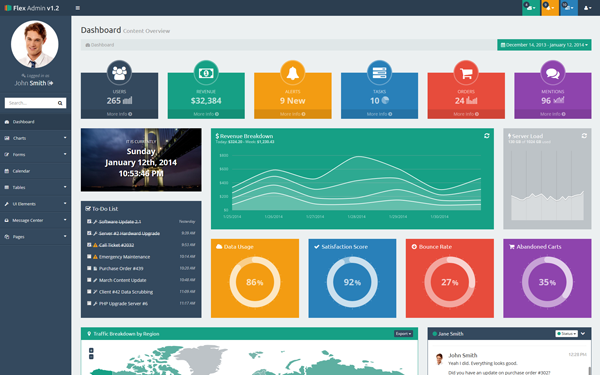Open More Info on the Alerts card
This screenshot has height=375, width=600.
[x=293, y=114]
